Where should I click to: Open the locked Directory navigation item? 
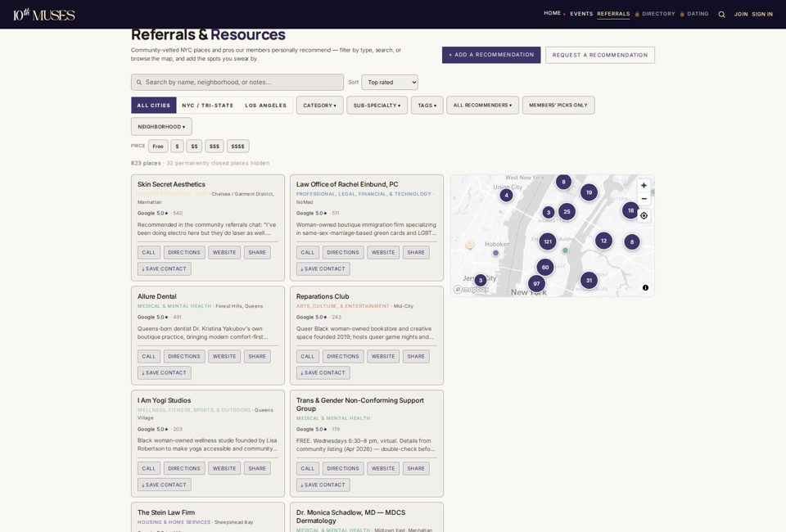(655, 14)
